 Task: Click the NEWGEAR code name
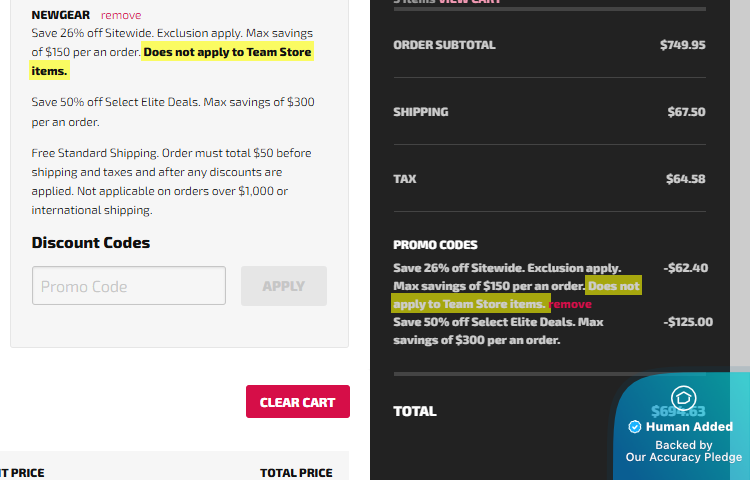click(x=61, y=15)
